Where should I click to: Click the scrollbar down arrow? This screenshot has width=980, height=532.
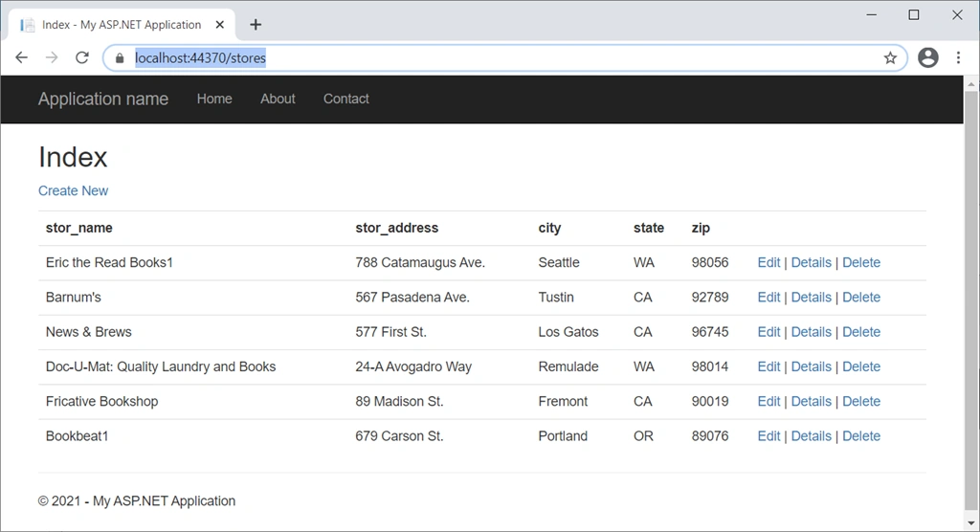click(970, 522)
